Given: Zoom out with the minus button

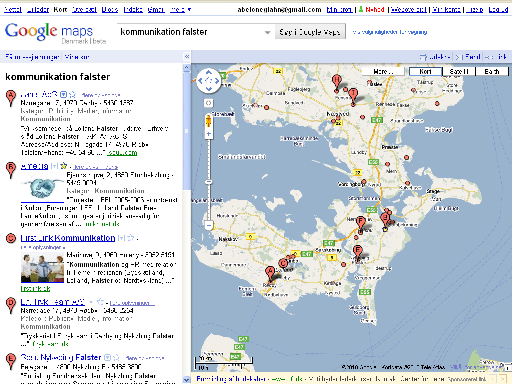Looking at the screenshot, I should point(209,225).
